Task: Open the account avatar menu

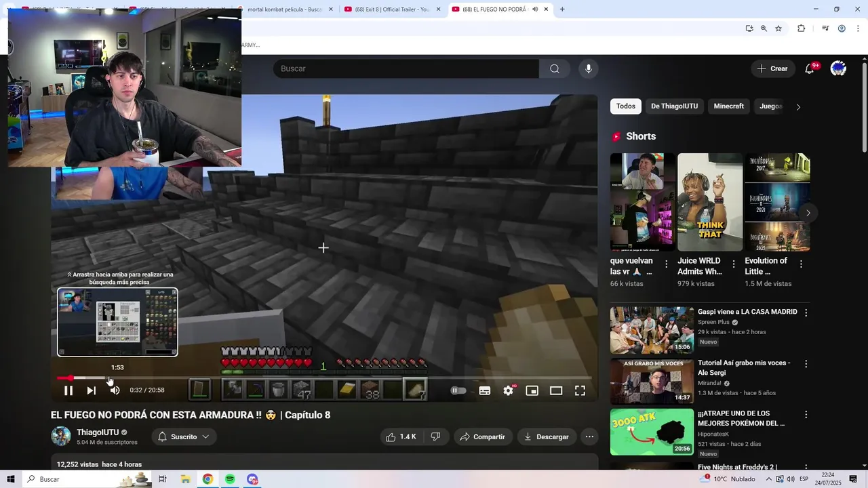Action: coord(839,68)
